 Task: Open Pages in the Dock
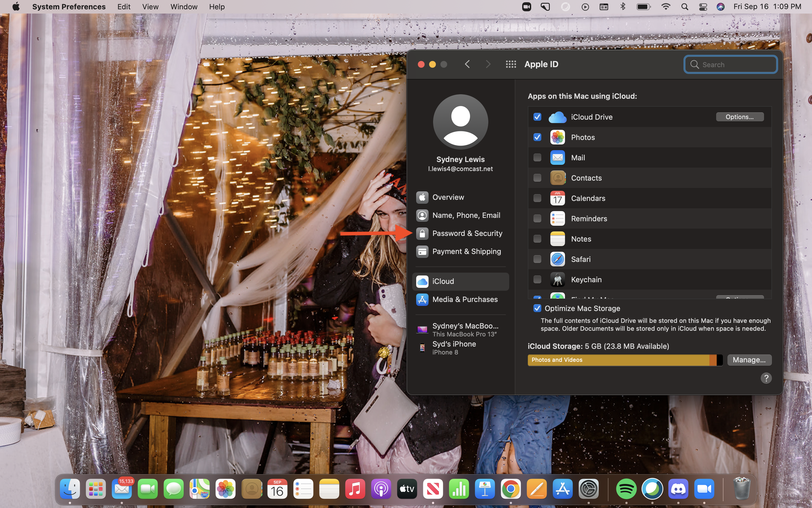(537, 489)
